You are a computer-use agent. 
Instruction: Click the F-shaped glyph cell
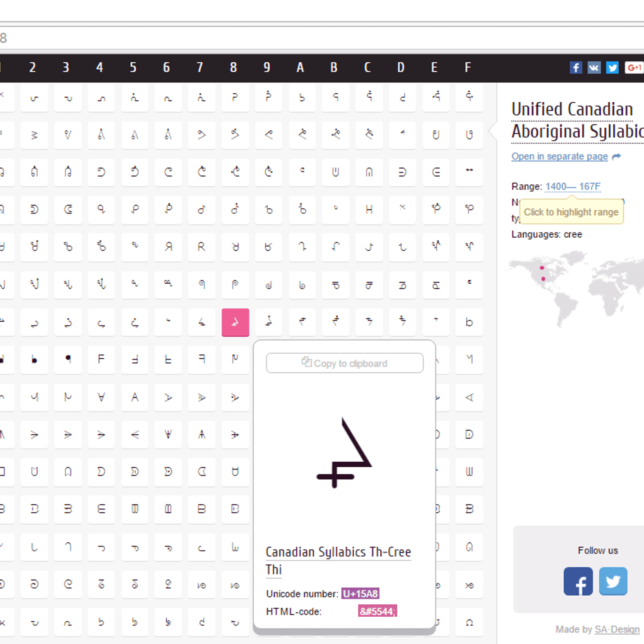(x=101, y=359)
